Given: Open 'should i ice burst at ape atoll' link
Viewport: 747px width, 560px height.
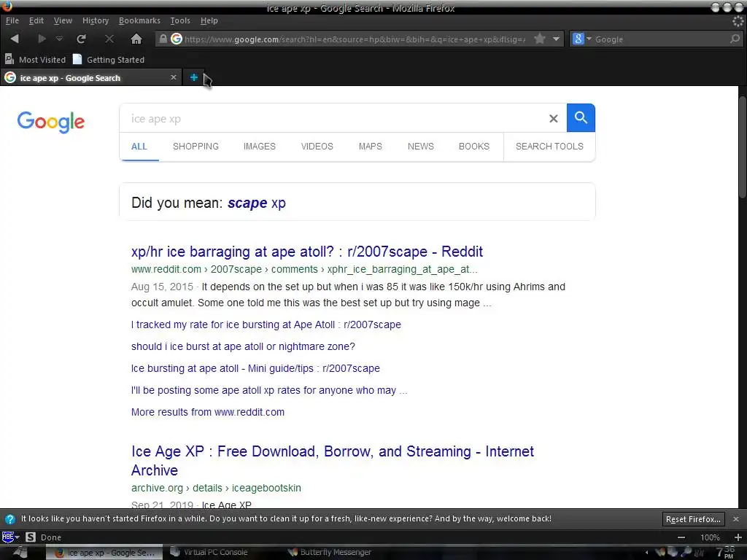Looking at the screenshot, I should click(243, 346).
